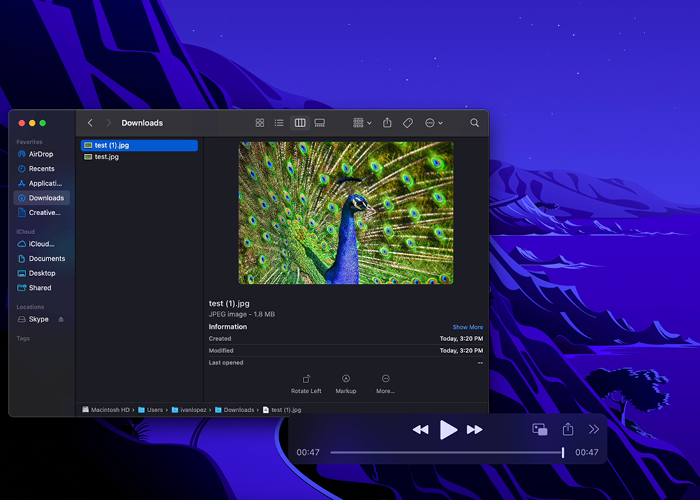Viewport: 700px width, 500px height.
Task: Select file test (1).jpg in the list
Action: tap(139, 145)
